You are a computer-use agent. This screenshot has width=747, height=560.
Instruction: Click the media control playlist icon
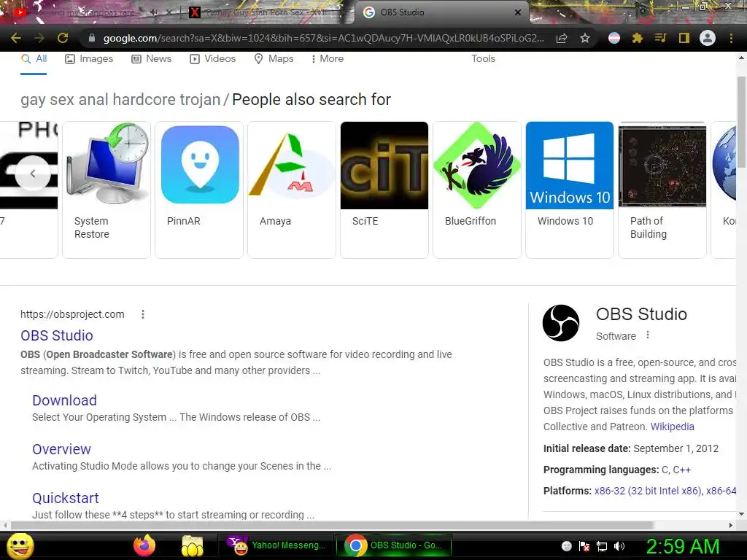[660, 38]
